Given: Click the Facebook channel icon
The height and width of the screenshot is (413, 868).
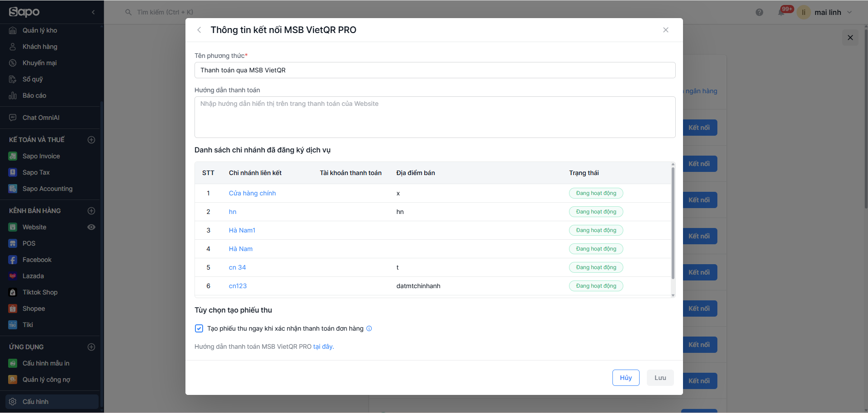Looking at the screenshot, I should tap(13, 260).
